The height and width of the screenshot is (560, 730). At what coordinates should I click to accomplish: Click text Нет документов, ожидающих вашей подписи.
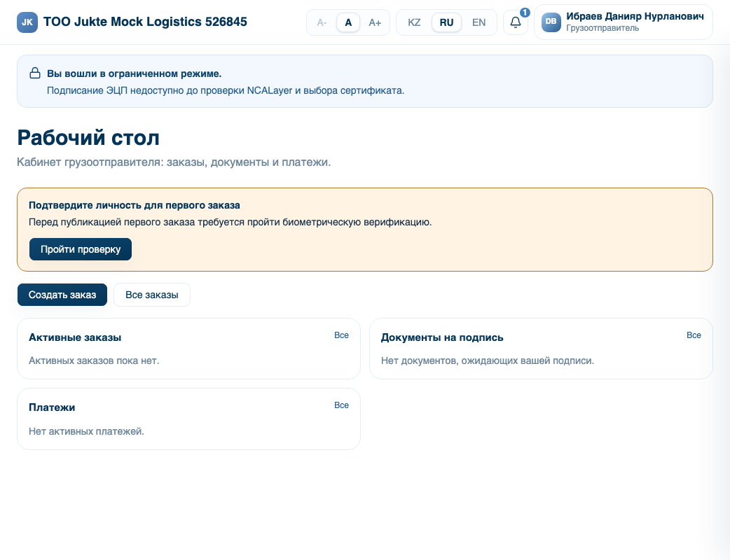488,360
